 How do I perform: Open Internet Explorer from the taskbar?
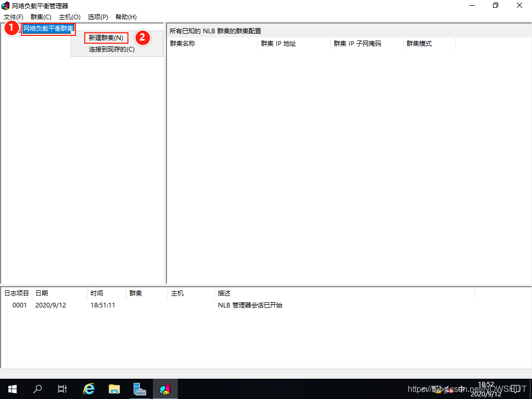coord(88,389)
